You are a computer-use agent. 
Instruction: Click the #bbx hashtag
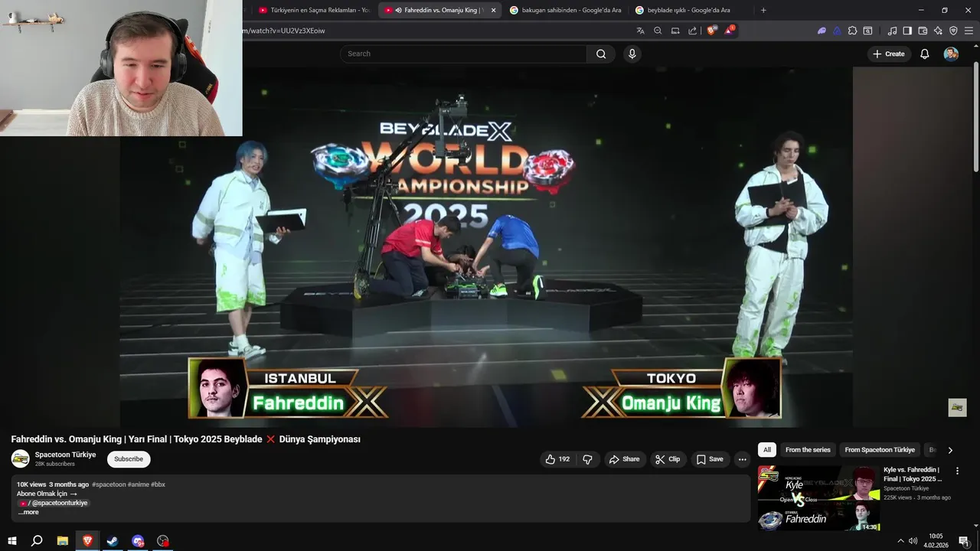(158, 484)
